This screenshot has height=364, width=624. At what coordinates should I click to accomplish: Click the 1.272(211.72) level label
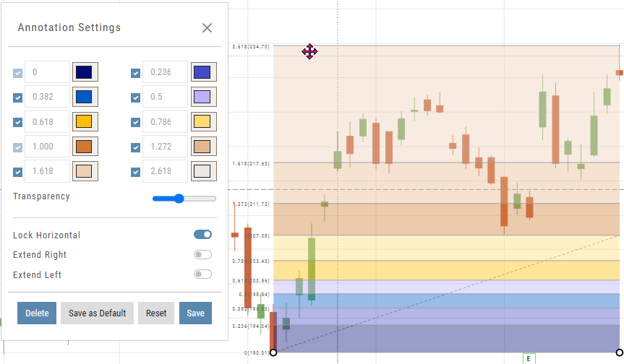pos(251,204)
